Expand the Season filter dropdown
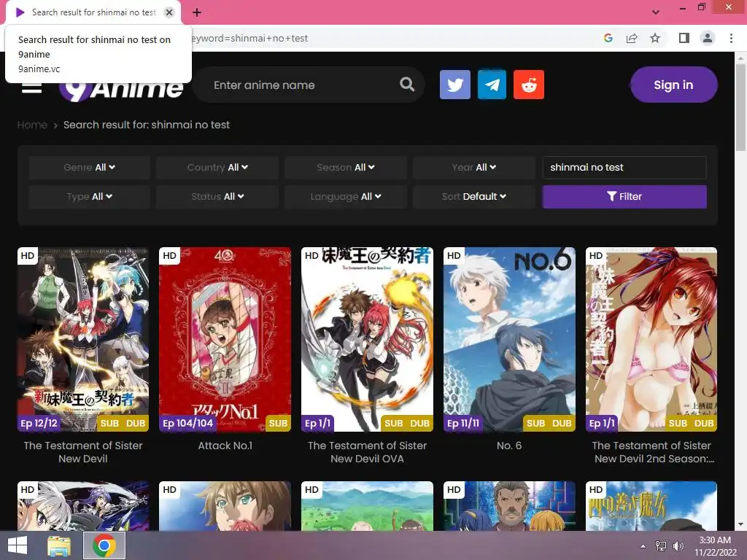747x560 pixels. tap(345, 167)
